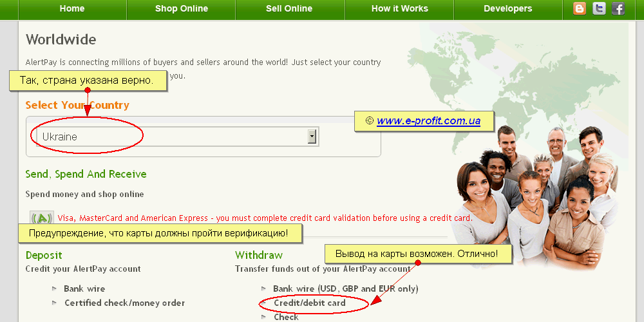The height and width of the screenshot is (322, 644).
Task: Open the www.e-profit.com.ua link
Action: (428, 121)
